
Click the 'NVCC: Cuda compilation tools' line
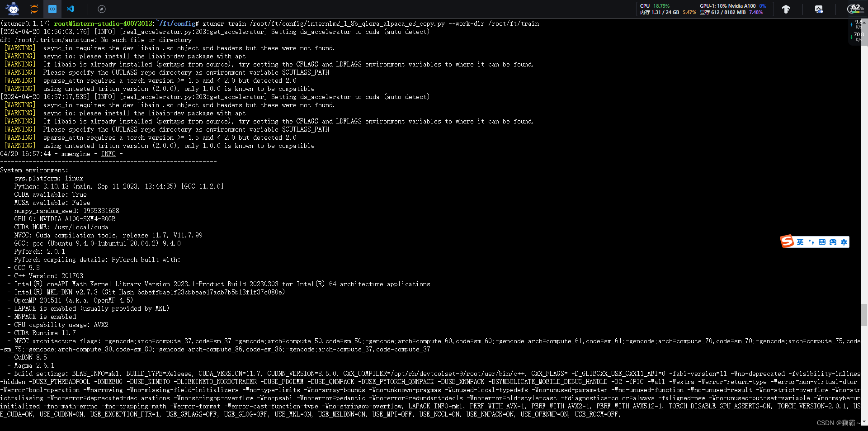click(108, 235)
